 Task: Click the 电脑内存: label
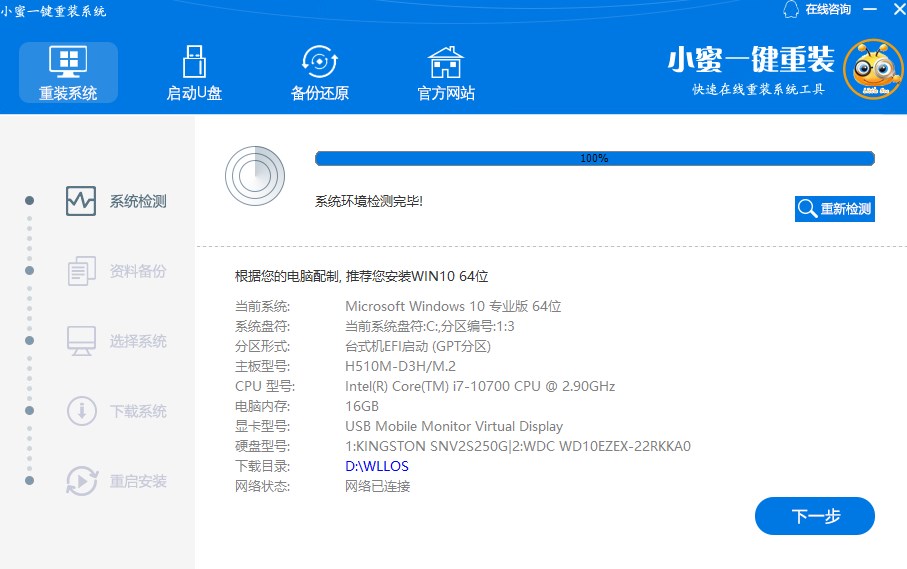(x=262, y=406)
